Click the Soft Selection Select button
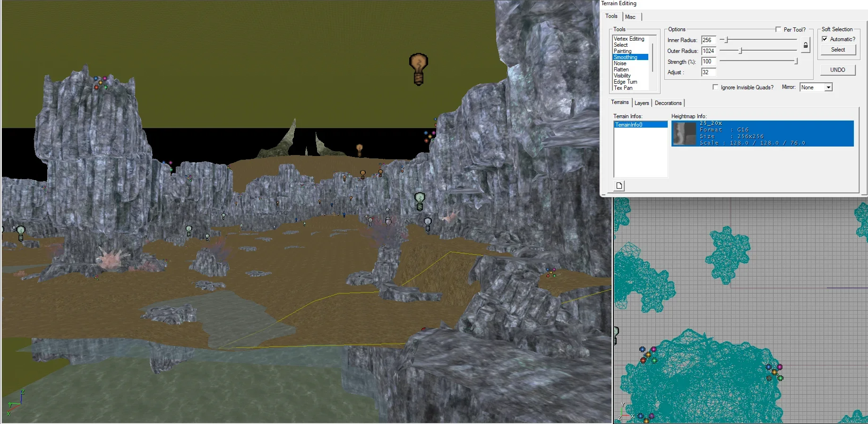Viewport: 868px width, 424px height. pyautogui.click(x=838, y=50)
